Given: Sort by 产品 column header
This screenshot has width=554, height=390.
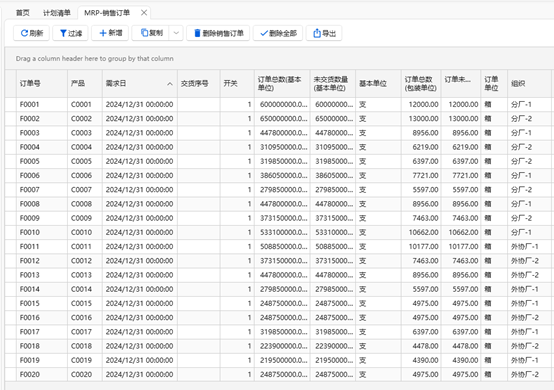Looking at the screenshot, I should [x=85, y=84].
